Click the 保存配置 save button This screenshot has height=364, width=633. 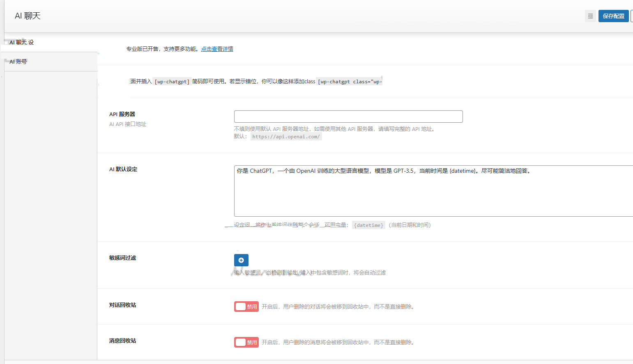coord(613,16)
